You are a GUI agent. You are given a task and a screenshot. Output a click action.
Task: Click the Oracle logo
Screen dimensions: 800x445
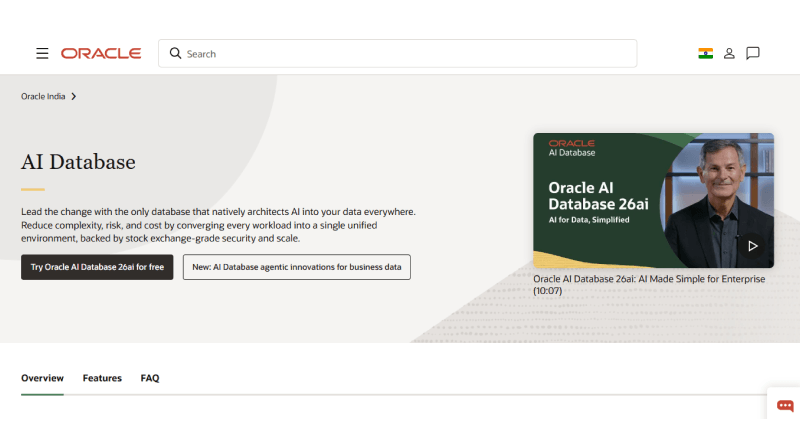101,53
